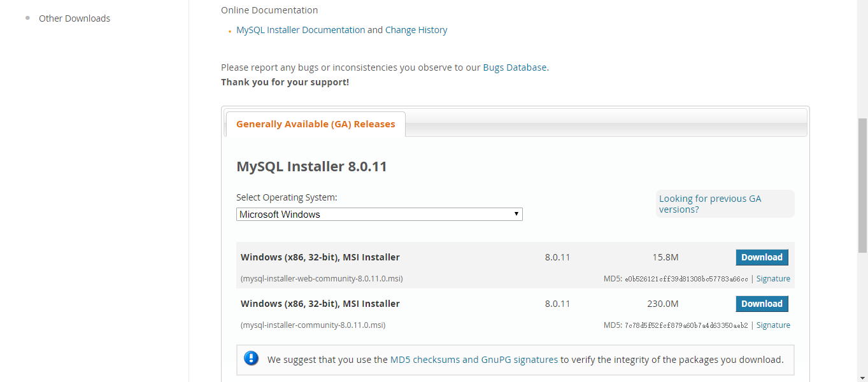The height and width of the screenshot is (382, 868).
Task: Select Generally Available (GA) Releases tab
Action: pyautogui.click(x=316, y=124)
